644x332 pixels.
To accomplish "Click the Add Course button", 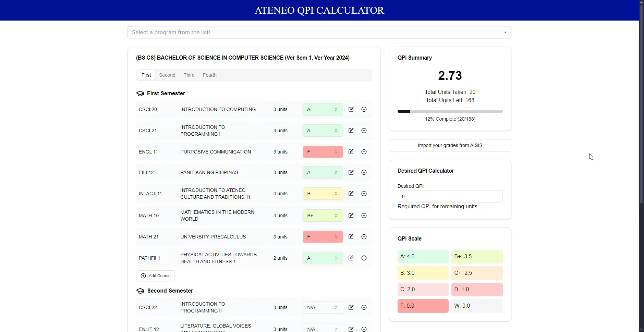I will (156, 275).
